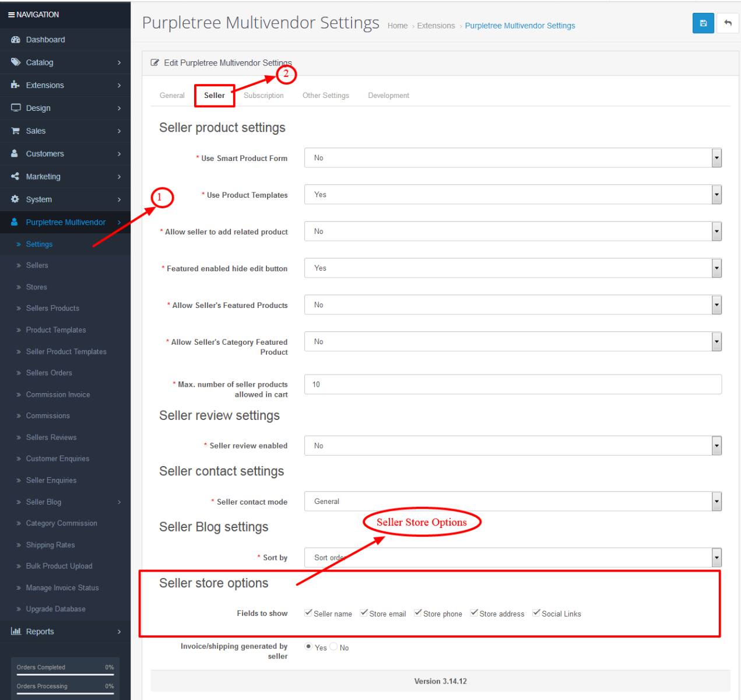Screen dimensions: 741x700
Task: Open the Stores menu item
Action: click(x=36, y=286)
